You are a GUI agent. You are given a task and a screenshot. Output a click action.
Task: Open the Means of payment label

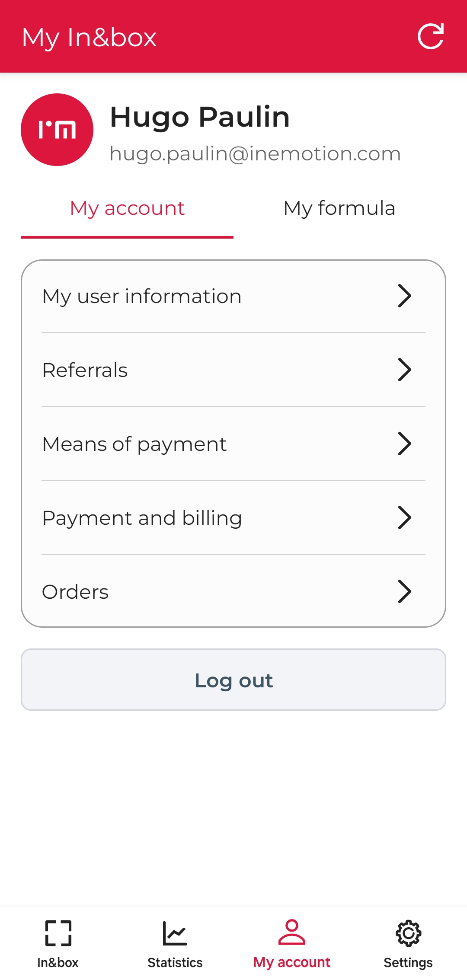point(134,444)
